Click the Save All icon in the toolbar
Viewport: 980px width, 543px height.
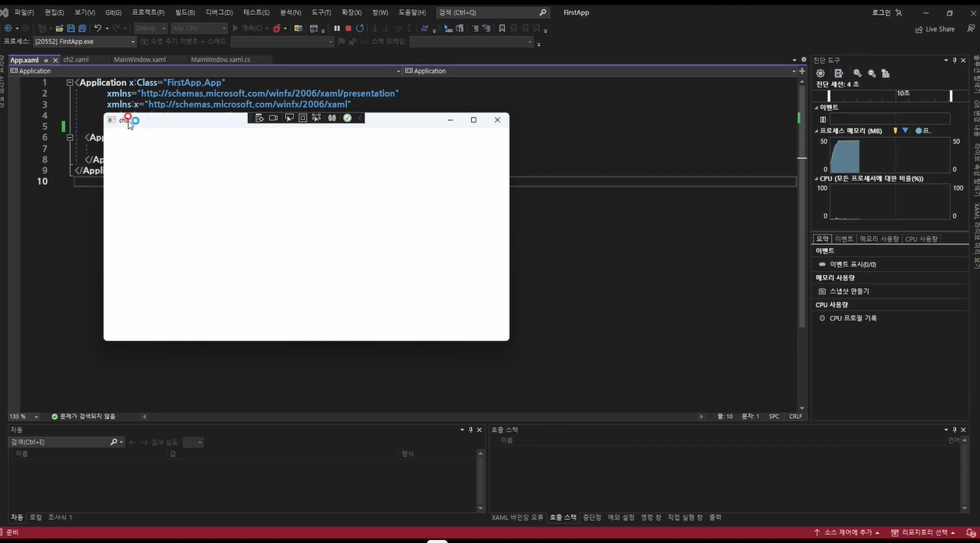coord(83,28)
